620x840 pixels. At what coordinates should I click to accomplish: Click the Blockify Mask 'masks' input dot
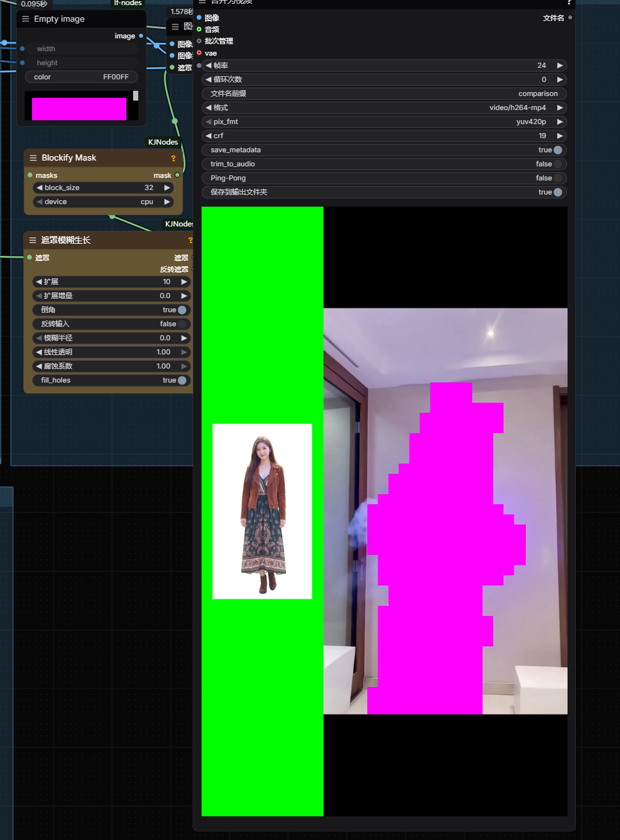pos(30,175)
